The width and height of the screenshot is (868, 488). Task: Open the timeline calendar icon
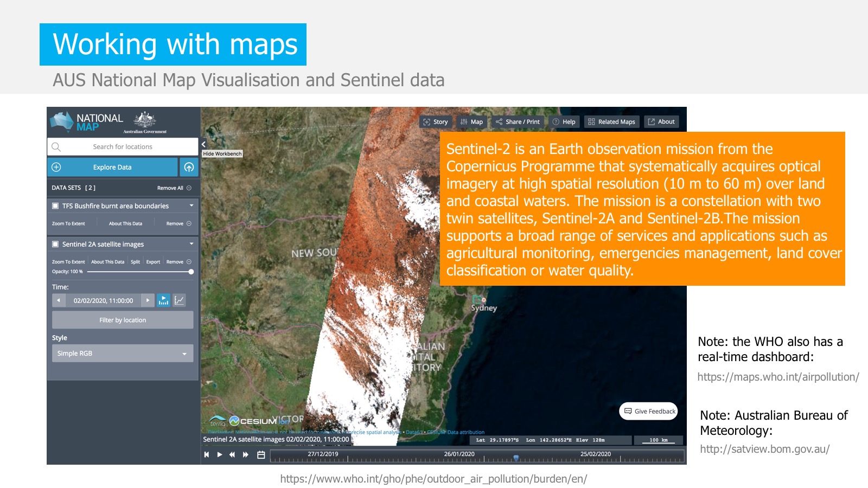pyautogui.click(x=261, y=455)
